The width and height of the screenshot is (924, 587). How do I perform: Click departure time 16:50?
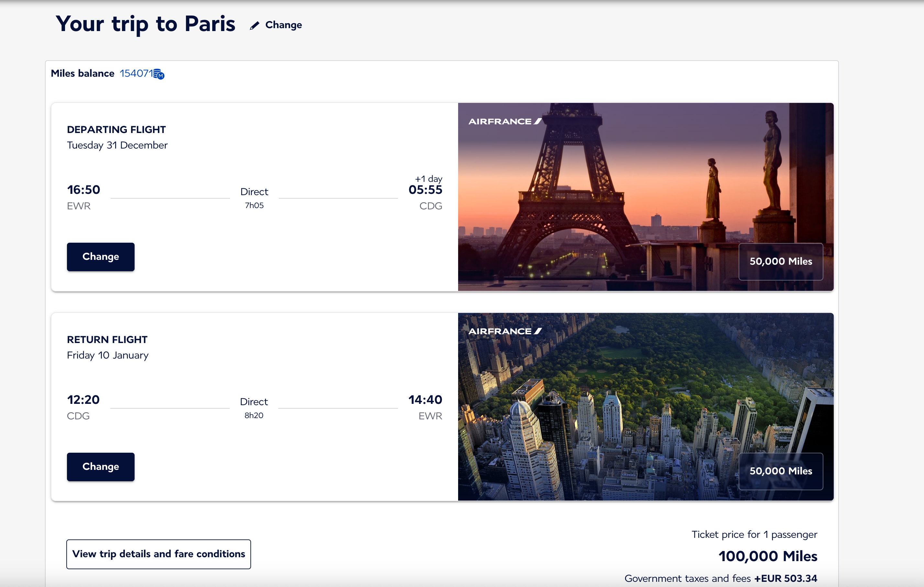84,190
